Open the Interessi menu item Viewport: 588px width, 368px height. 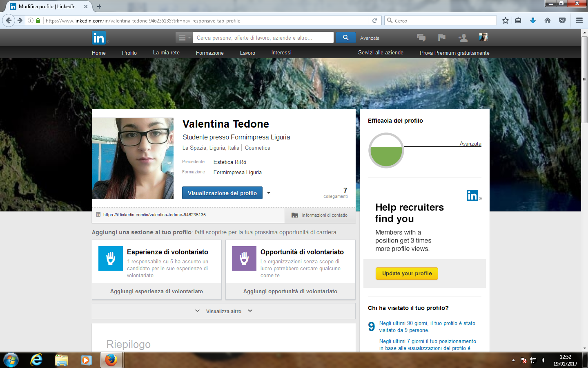[x=281, y=53]
